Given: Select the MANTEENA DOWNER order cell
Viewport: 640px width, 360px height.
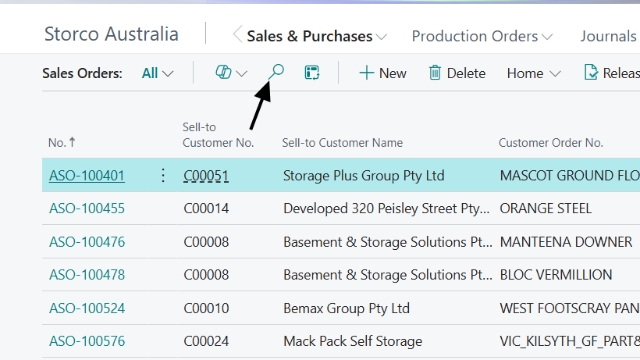Looking at the screenshot, I should coord(566,242).
